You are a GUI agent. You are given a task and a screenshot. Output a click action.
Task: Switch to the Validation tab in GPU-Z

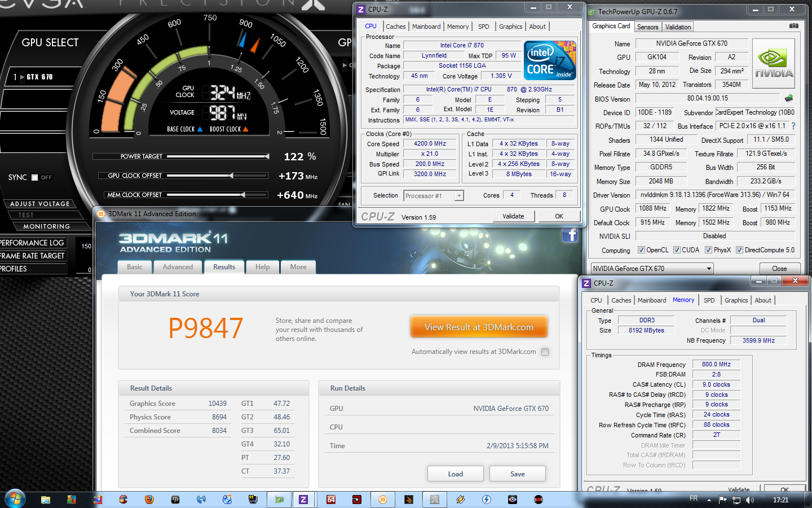[x=678, y=27]
